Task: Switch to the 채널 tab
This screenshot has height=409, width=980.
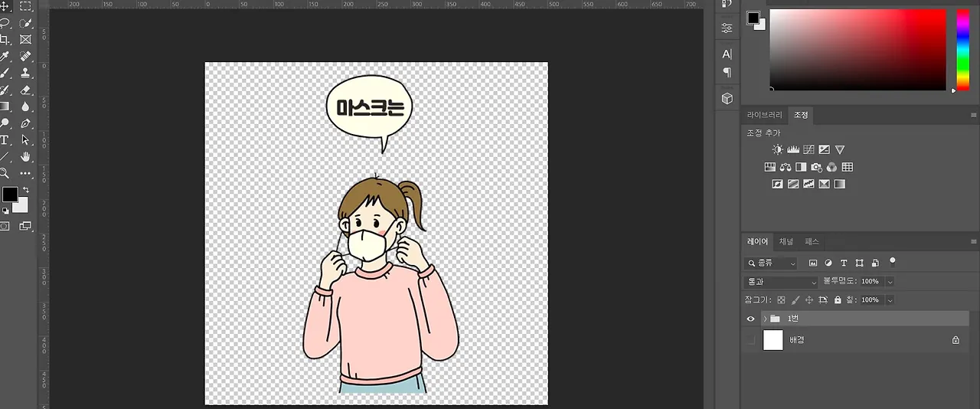Action: [786, 242]
